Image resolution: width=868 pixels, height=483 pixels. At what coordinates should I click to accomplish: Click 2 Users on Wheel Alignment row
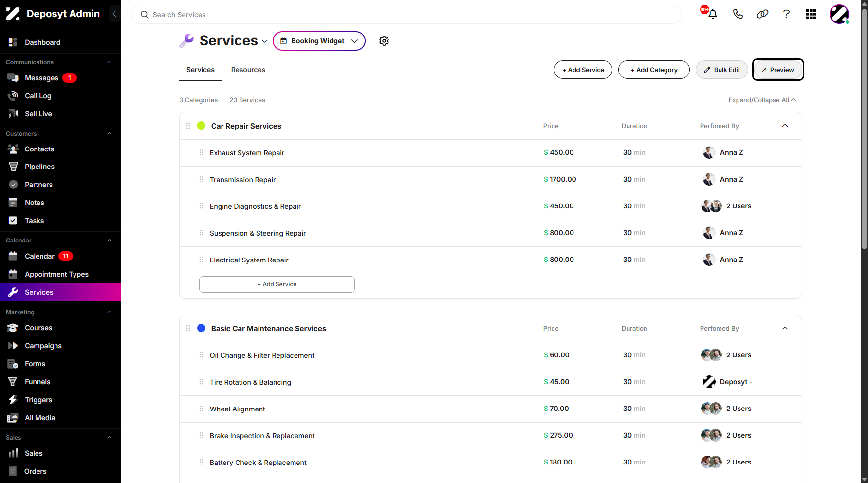(739, 409)
